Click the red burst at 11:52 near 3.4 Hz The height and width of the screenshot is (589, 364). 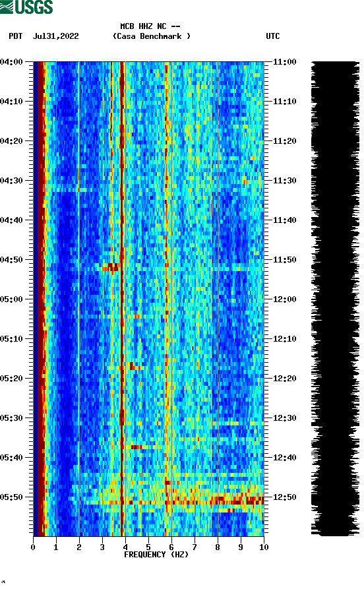tap(110, 267)
